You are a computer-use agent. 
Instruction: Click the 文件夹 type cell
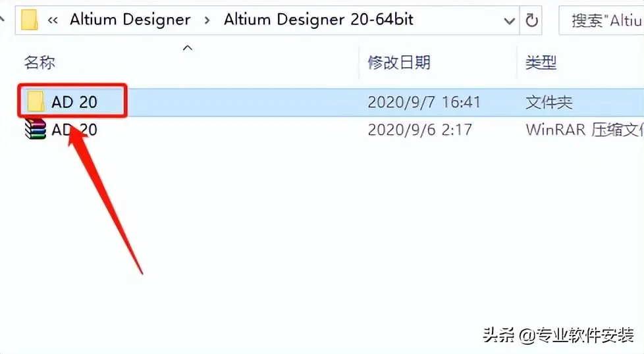coord(549,102)
